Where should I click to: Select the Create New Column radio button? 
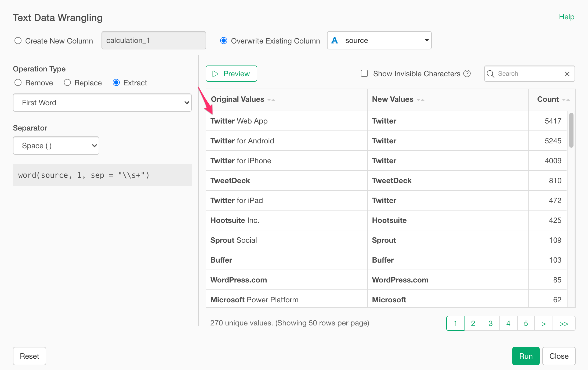pyautogui.click(x=18, y=41)
